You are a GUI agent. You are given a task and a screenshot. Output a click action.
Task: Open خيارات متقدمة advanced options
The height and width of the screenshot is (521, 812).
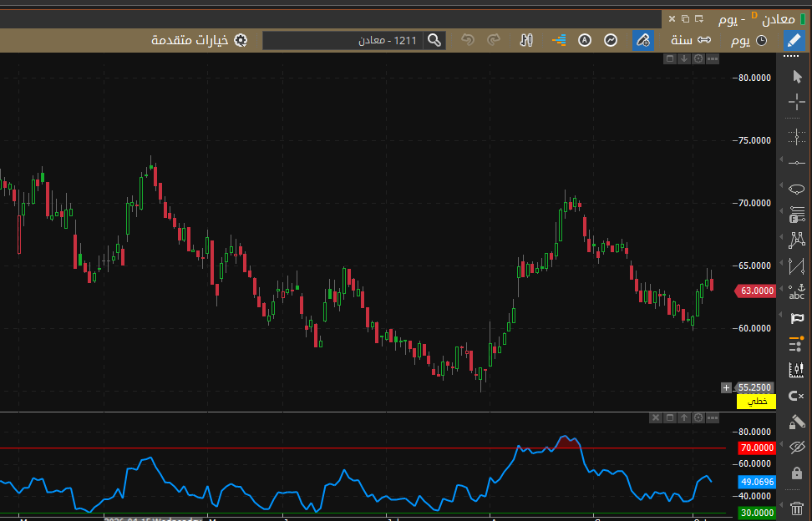click(x=200, y=40)
